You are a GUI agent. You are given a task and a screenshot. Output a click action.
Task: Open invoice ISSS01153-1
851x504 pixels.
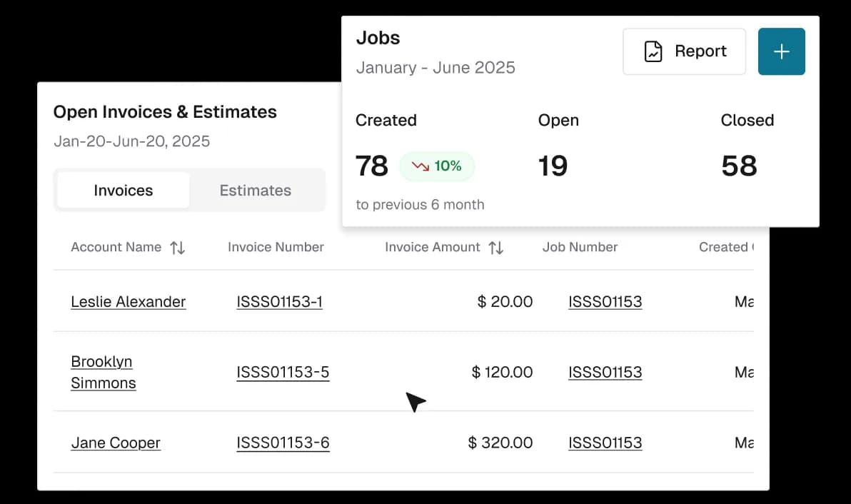[x=279, y=301]
